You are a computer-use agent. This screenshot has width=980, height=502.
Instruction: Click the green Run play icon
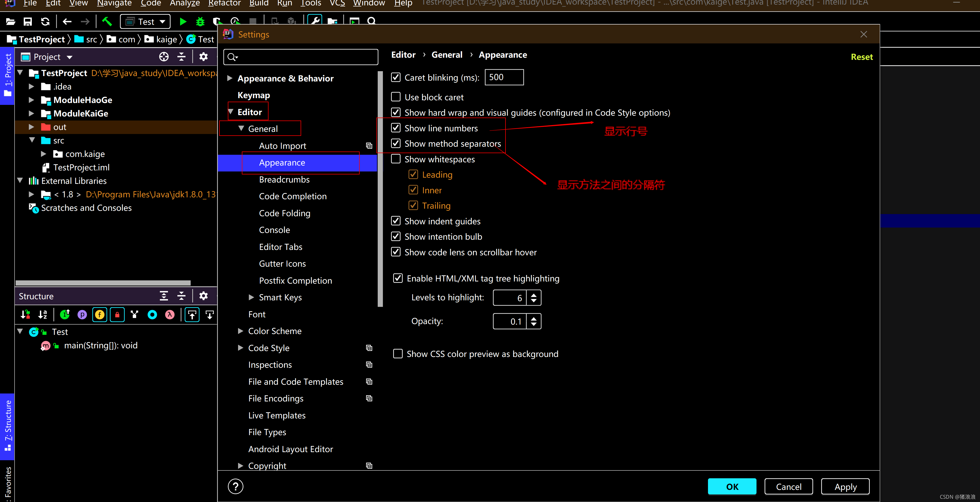click(x=183, y=22)
